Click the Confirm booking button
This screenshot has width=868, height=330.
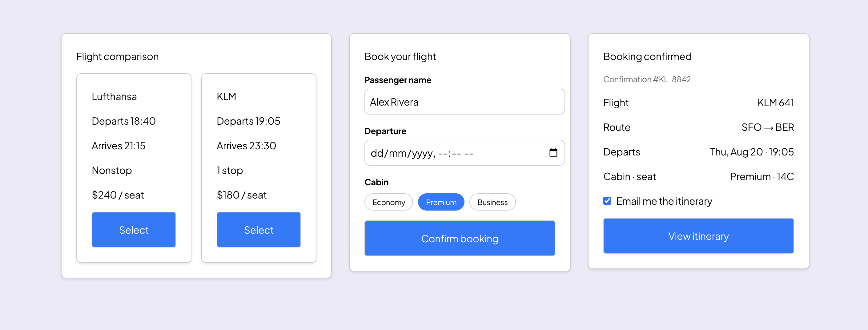point(460,238)
